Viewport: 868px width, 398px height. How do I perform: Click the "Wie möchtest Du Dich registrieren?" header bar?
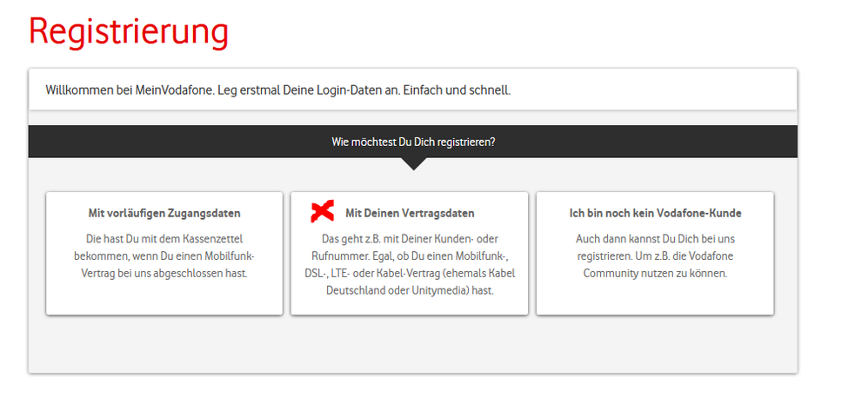[x=413, y=142]
